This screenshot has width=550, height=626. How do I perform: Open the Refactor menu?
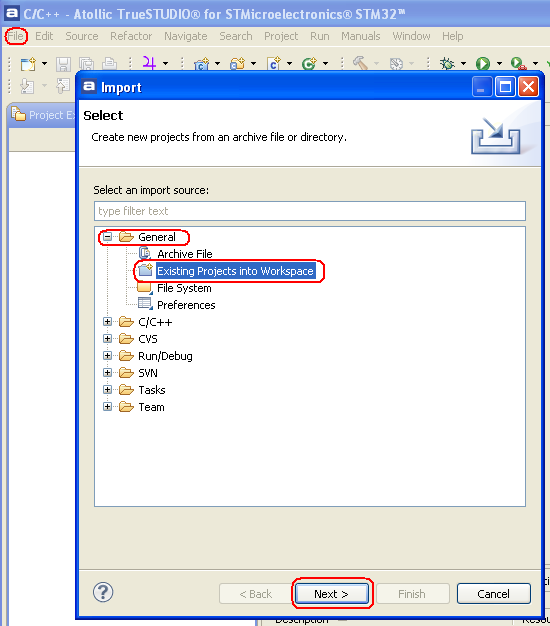(x=131, y=36)
